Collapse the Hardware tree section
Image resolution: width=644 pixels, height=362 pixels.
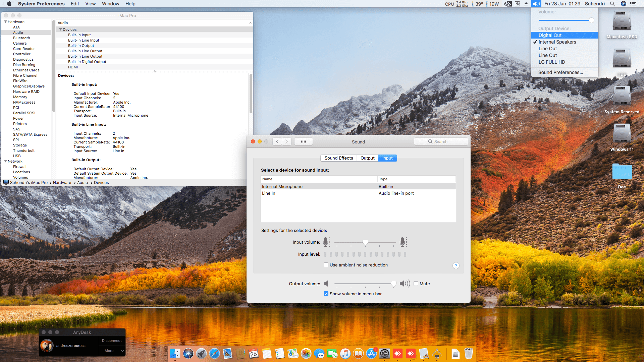click(x=6, y=22)
